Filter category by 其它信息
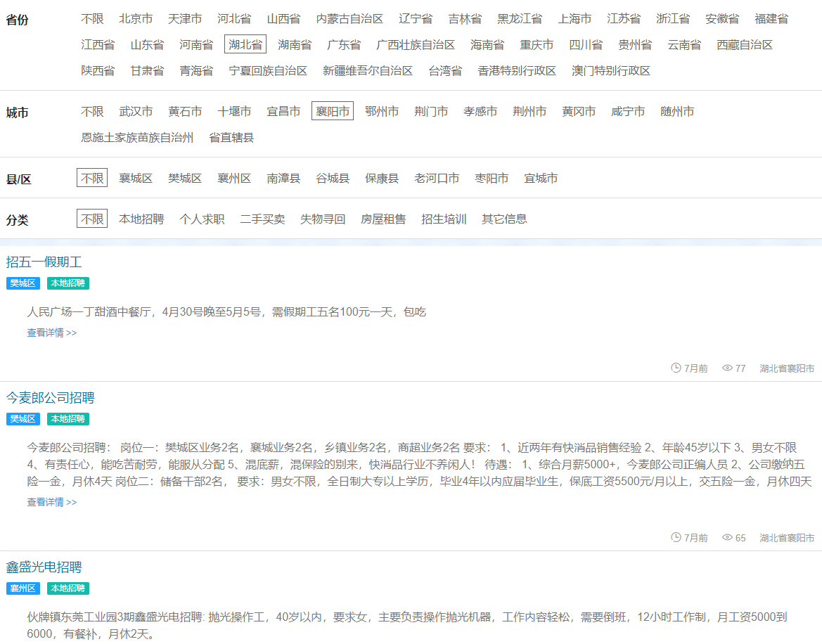Screen dimensions: 822x644 [x=504, y=219]
